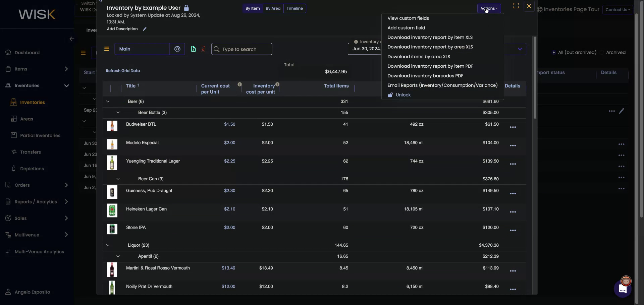The width and height of the screenshot is (644, 305).
Task: Switch to the By Area tab
Action: click(x=273, y=8)
